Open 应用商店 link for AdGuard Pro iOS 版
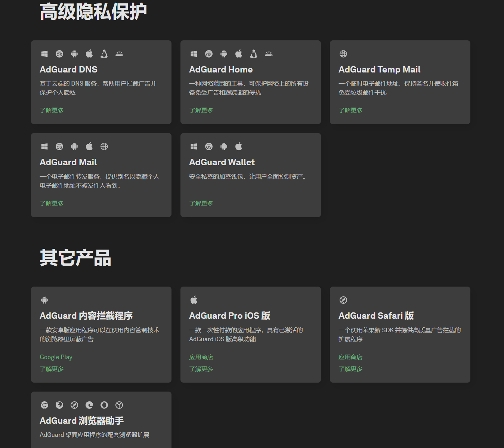The image size is (504, 448). 201,357
